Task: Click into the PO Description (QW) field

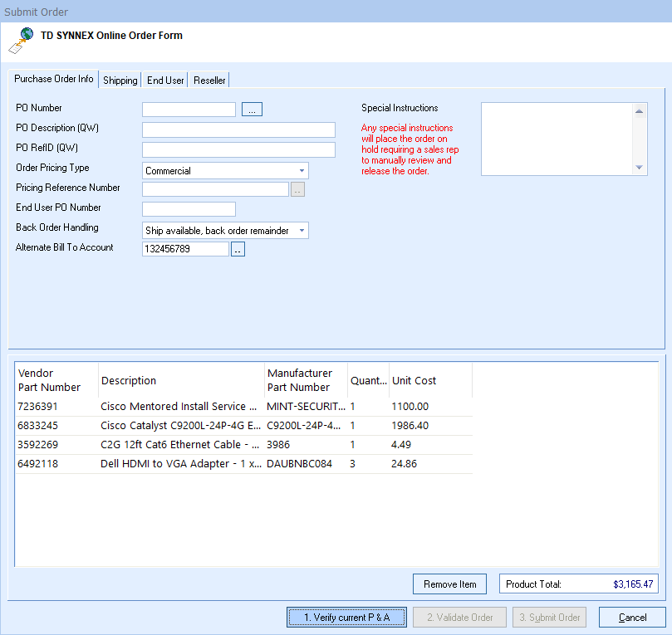Action: pyautogui.click(x=238, y=129)
